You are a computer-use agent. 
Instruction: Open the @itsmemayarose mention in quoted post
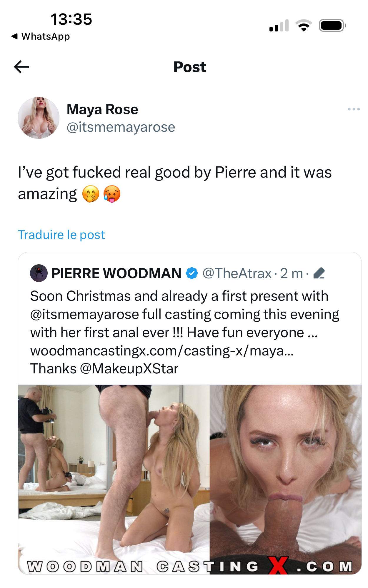tap(84, 314)
